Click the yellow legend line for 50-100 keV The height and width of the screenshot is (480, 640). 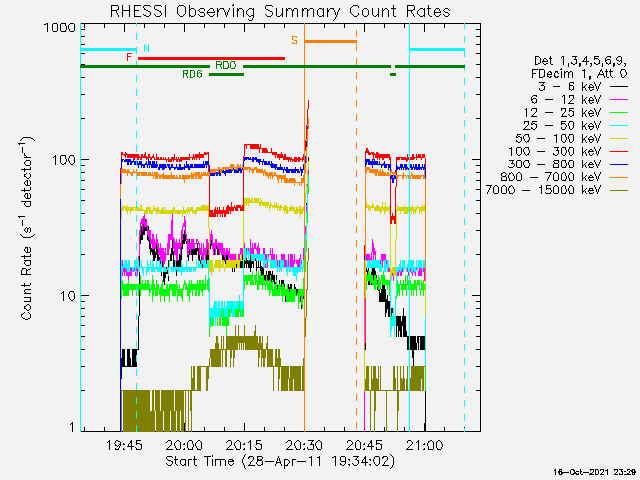pyautogui.click(x=619, y=138)
